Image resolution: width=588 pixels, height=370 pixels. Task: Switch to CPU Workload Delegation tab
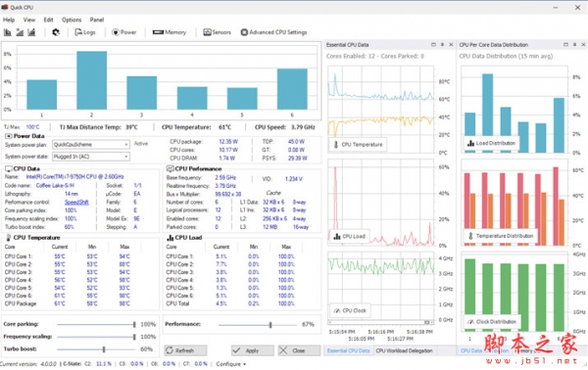(404, 350)
